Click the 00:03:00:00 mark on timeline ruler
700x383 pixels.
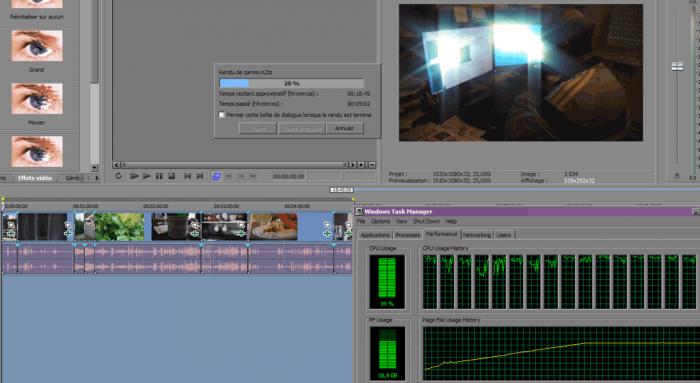pos(226,206)
